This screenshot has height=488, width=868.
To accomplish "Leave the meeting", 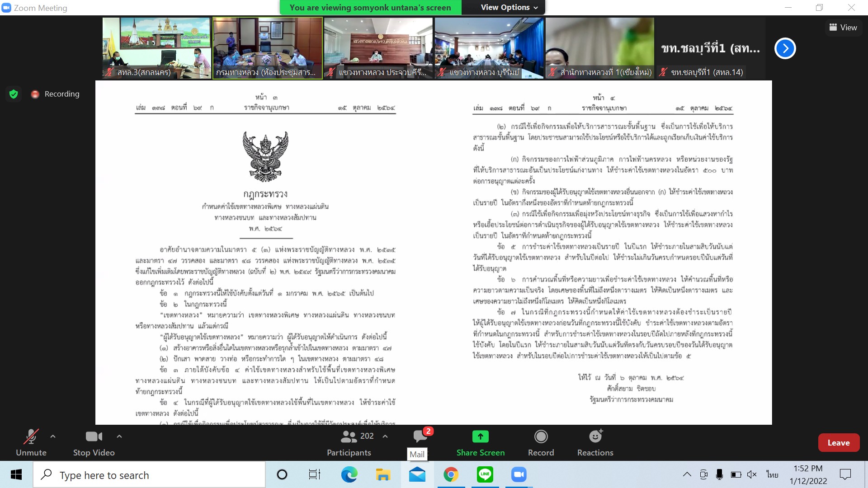I will click(838, 443).
